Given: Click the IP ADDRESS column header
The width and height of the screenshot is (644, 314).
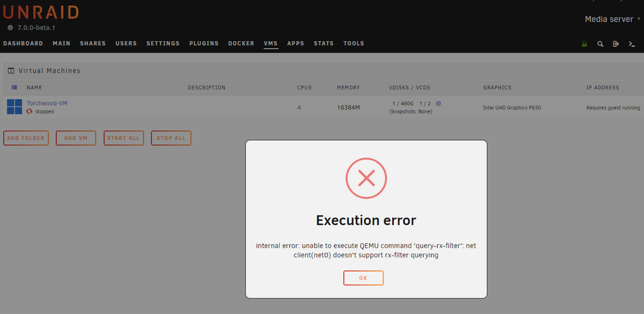Looking at the screenshot, I should [x=603, y=88].
